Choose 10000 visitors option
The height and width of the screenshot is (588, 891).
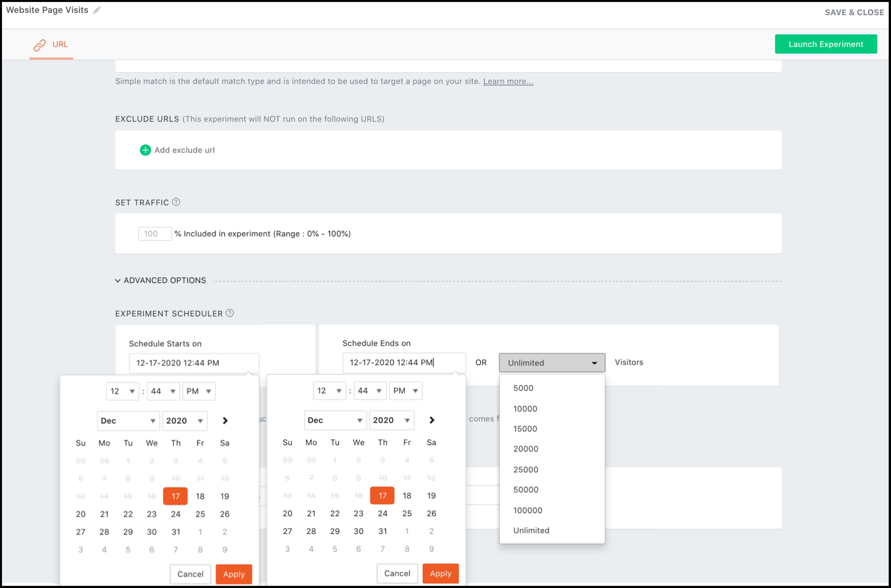click(x=525, y=409)
